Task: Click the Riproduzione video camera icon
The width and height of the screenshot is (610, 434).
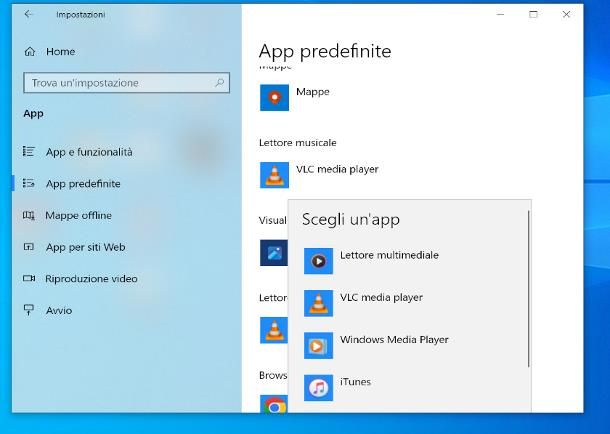Action: coord(29,278)
